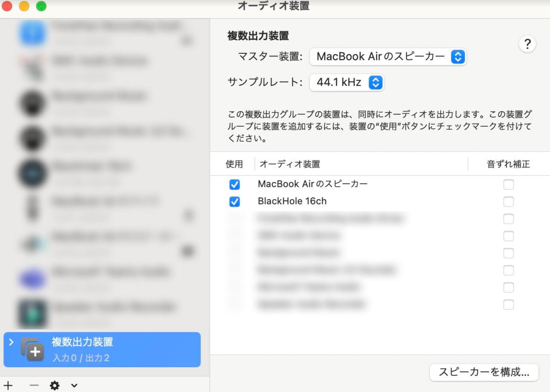Screen dimensions: 550x392
Task: Close the オーディオ装置 window
Action: [7, 6]
